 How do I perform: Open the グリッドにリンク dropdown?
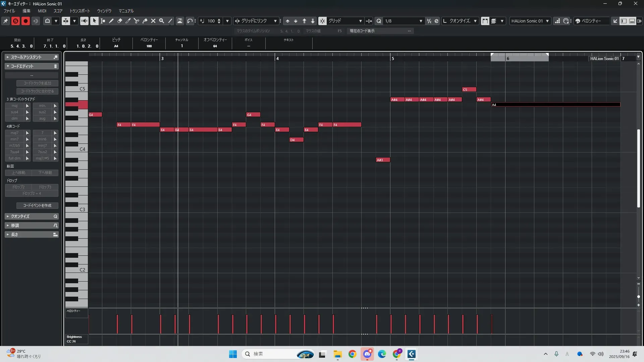click(x=275, y=21)
